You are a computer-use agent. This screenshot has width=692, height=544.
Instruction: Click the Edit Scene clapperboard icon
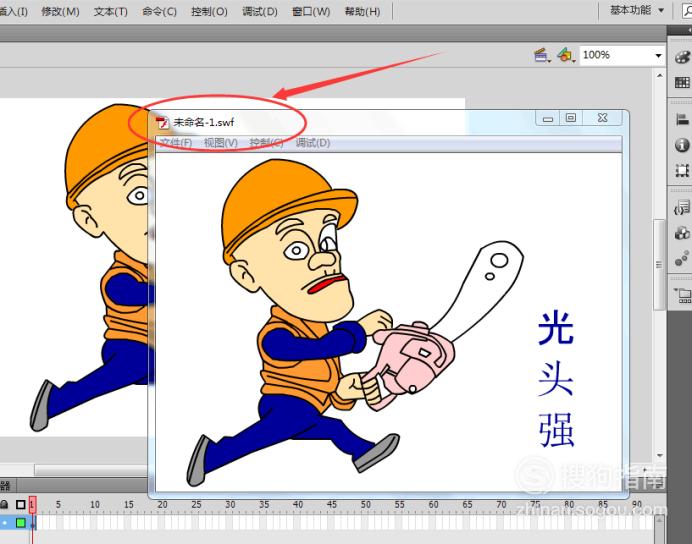(x=542, y=55)
